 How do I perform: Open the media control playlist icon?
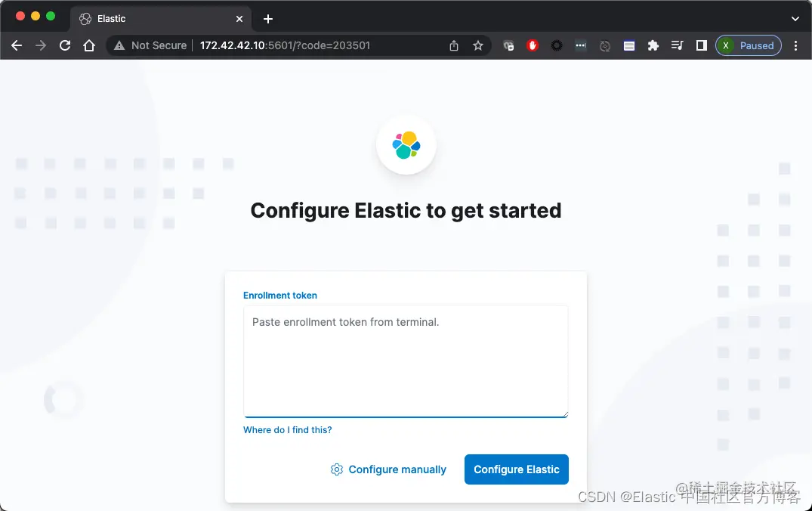677,45
